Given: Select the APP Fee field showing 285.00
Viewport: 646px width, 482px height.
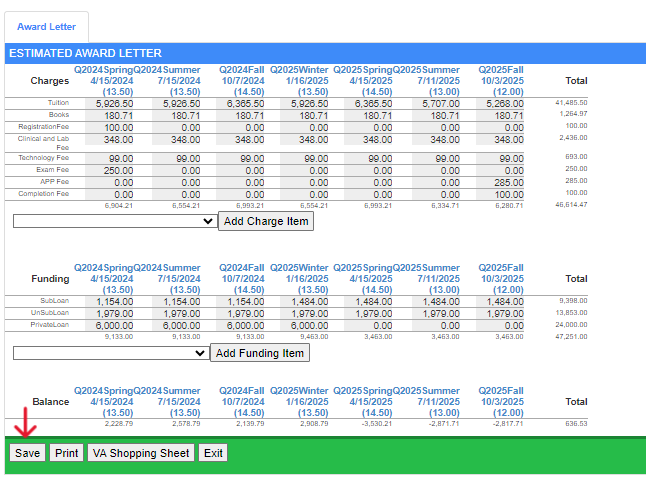Looking at the screenshot, I should (x=498, y=183).
